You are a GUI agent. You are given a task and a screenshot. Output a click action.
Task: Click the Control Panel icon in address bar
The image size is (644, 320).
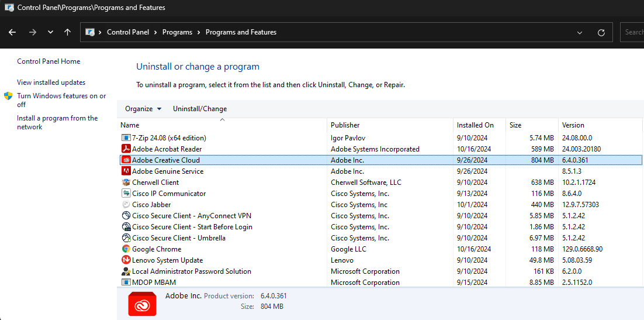[x=90, y=32]
